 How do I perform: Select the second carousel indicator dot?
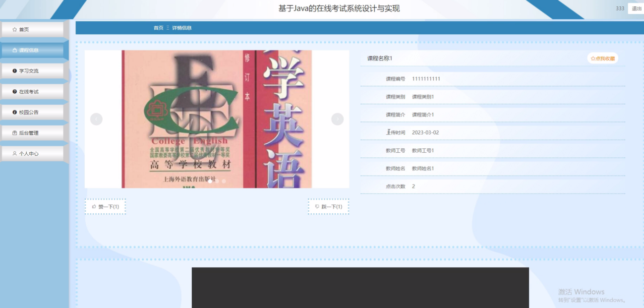(217, 182)
